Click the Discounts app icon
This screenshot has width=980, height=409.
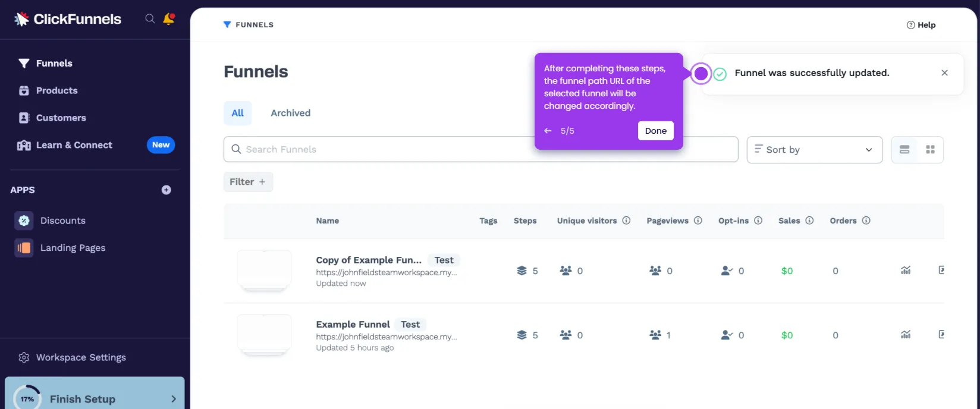tap(24, 221)
